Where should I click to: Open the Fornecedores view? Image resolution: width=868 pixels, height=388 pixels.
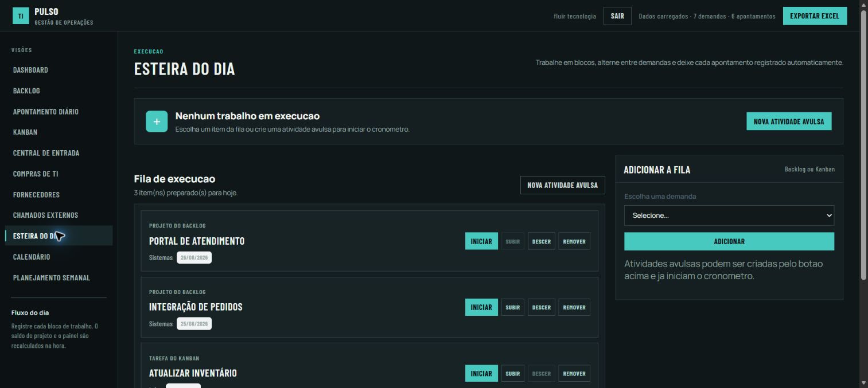tap(36, 195)
